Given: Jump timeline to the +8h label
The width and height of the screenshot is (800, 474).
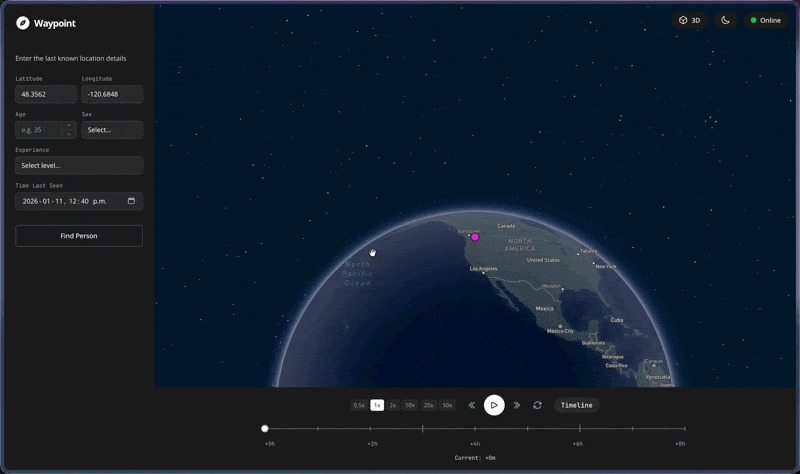Looking at the screenshot, I should pos(680,444).
